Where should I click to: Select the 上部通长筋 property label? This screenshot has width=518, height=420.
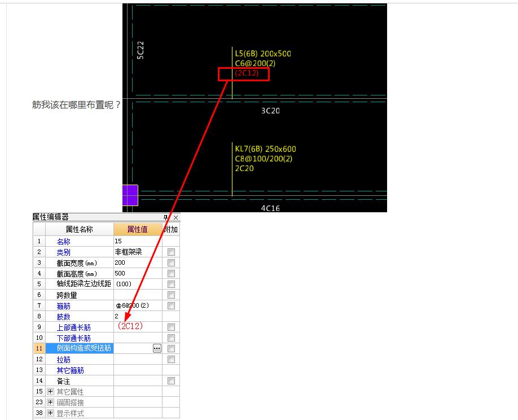tap(74, 327)
